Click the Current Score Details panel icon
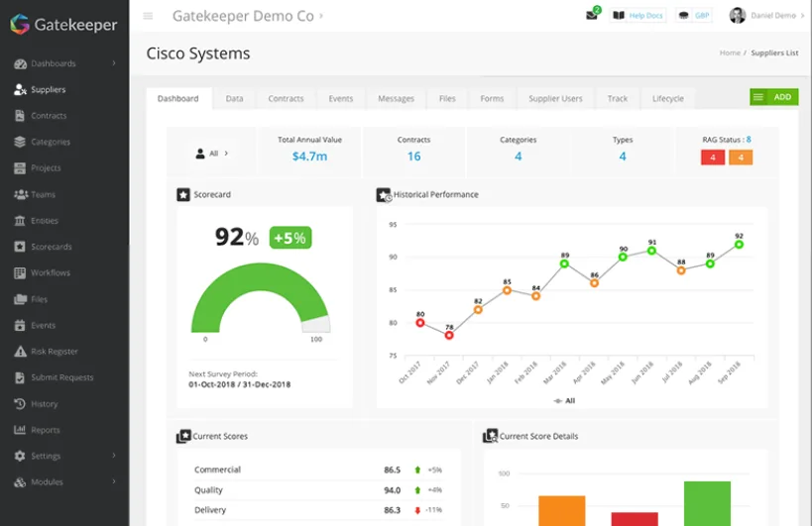Screen dimensions: 812x526 click(491, 436)
